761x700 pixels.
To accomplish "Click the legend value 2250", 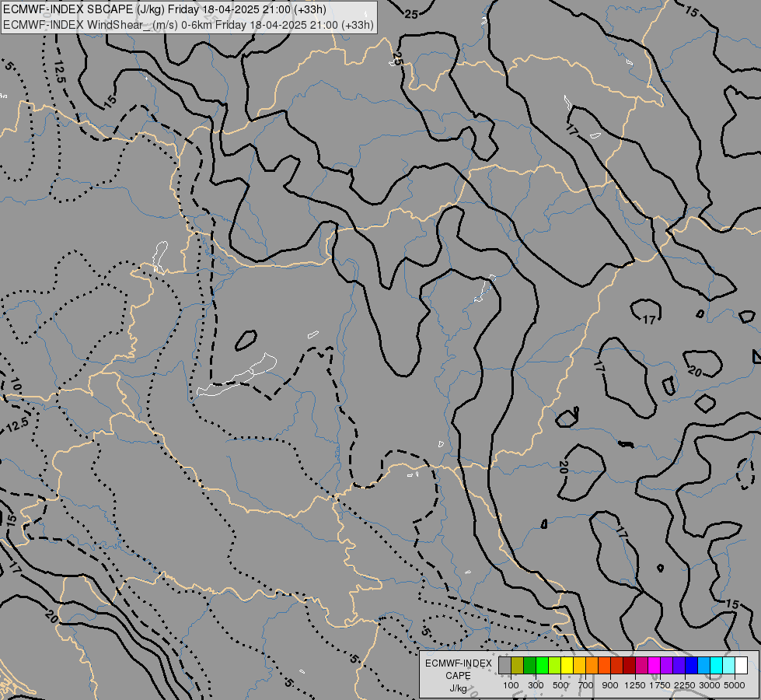I will 685,685.
